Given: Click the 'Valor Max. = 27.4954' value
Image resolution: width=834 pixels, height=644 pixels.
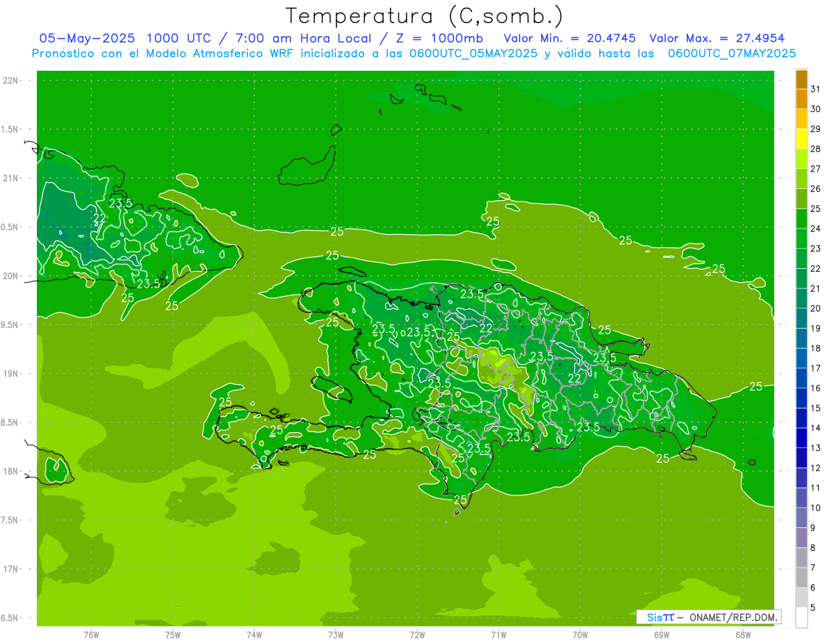Looking at the screenshot, I should pos(718,38).
